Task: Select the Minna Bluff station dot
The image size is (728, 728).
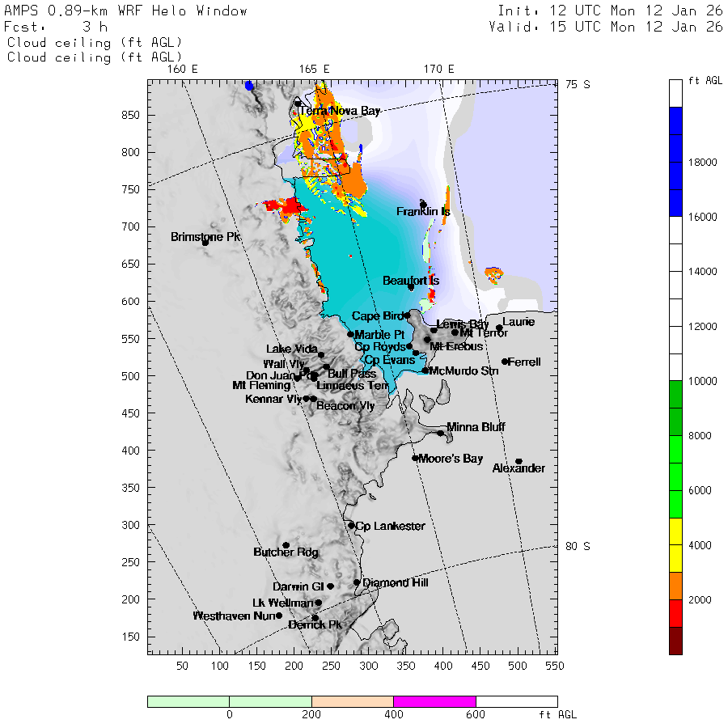Action: (x=441, y=433)
